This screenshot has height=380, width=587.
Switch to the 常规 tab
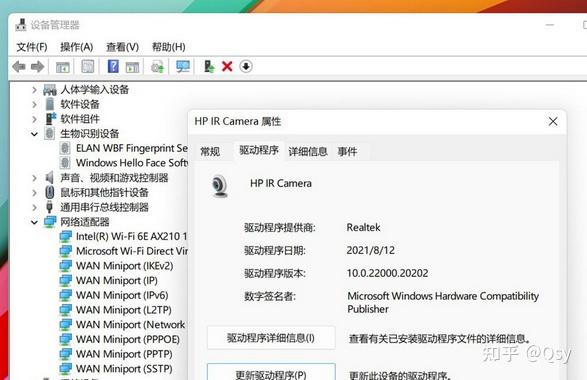(x=210, y=152)
